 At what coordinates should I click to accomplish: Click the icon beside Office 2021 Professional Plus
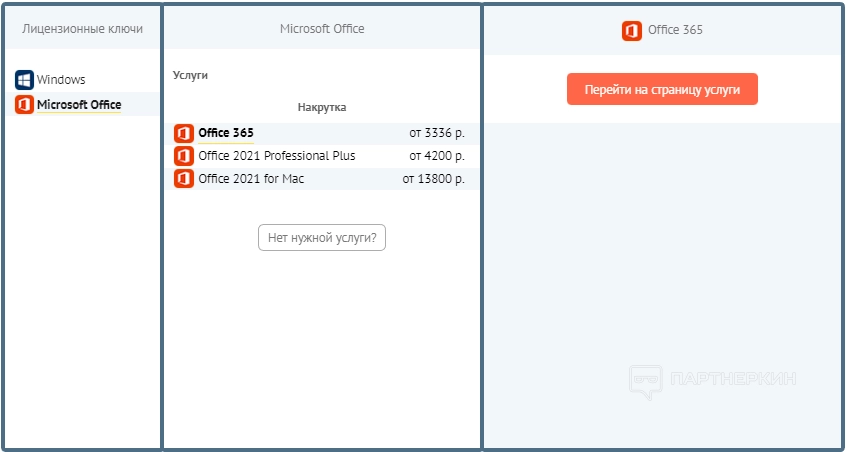coord(184,156)
